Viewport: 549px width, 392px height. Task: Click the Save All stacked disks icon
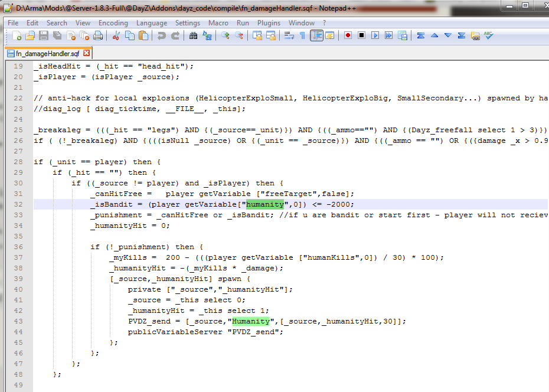[57, 35]
